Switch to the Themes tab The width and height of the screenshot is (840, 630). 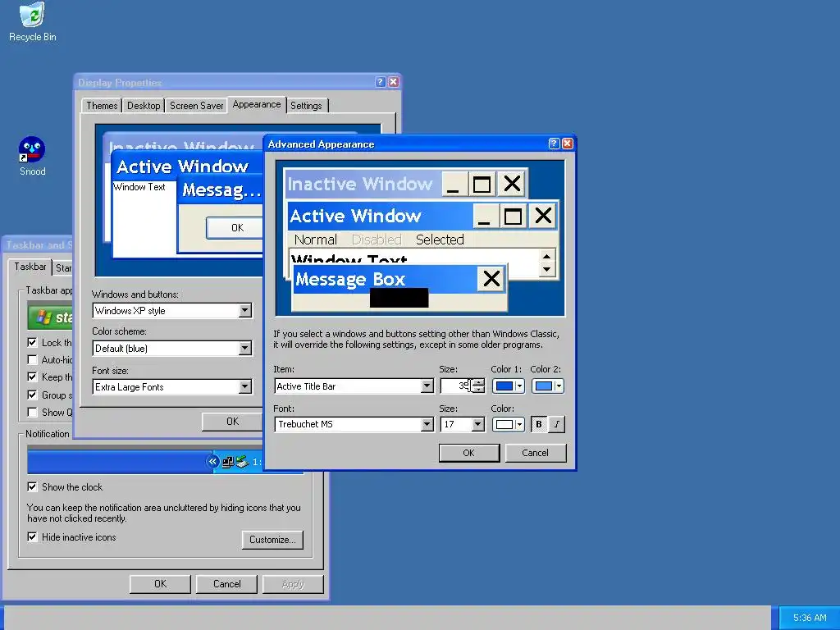[x=102, y=106]
